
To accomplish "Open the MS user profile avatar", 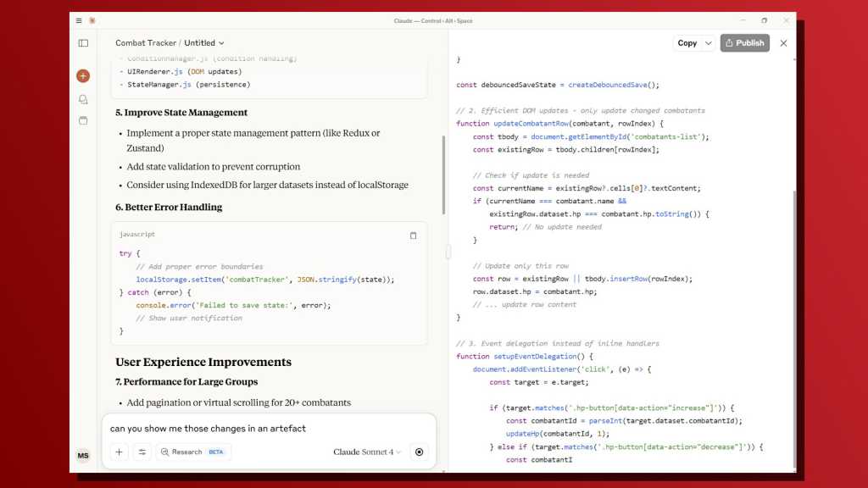I will [83, 456].
